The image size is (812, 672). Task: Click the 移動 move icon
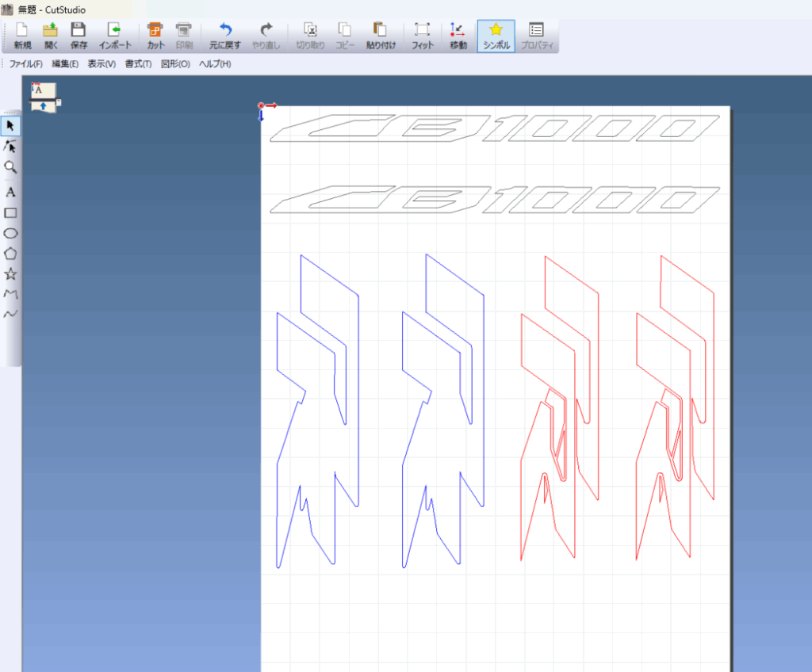pos(458,36)
